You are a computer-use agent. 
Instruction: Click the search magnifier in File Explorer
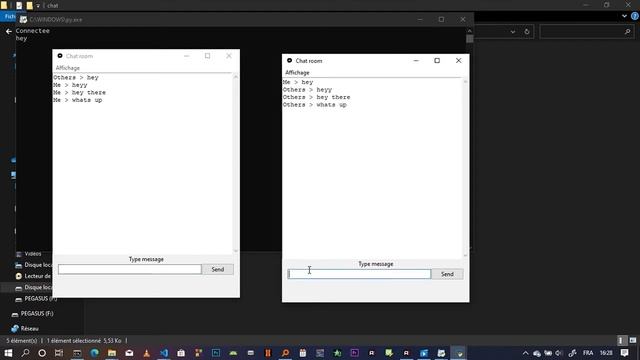point(627,31)
